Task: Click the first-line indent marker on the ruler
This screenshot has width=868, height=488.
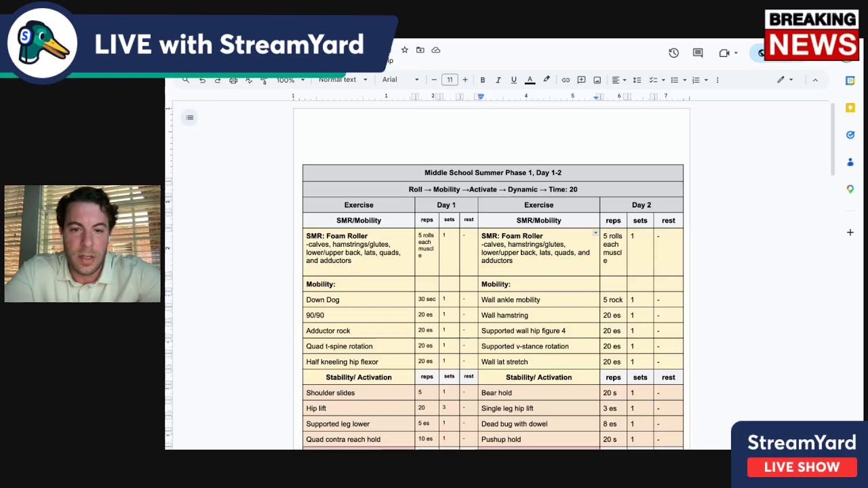Action: click(481, 95)
